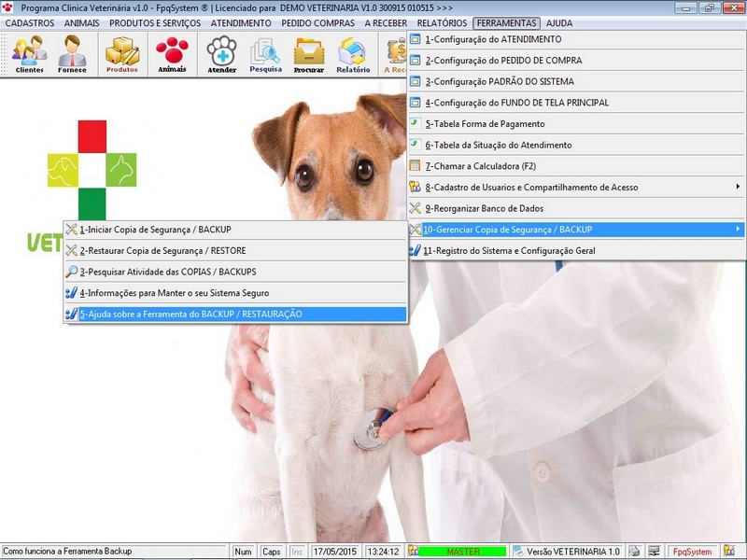
Task: Click the network computer icon in status bar
Action: click(655, 551)
